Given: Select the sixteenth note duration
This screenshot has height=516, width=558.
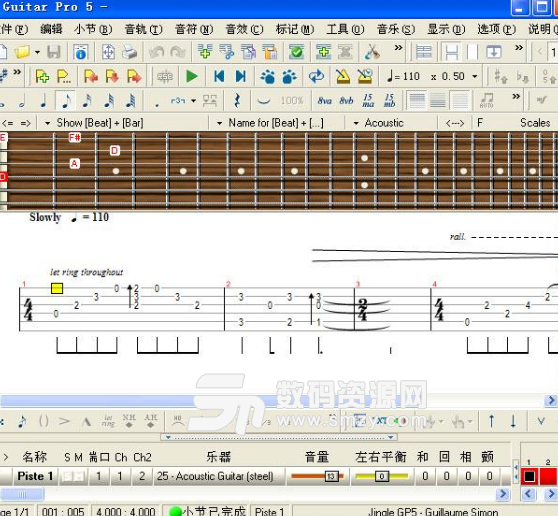Looking at the screenshot, I should pos(87,101).
